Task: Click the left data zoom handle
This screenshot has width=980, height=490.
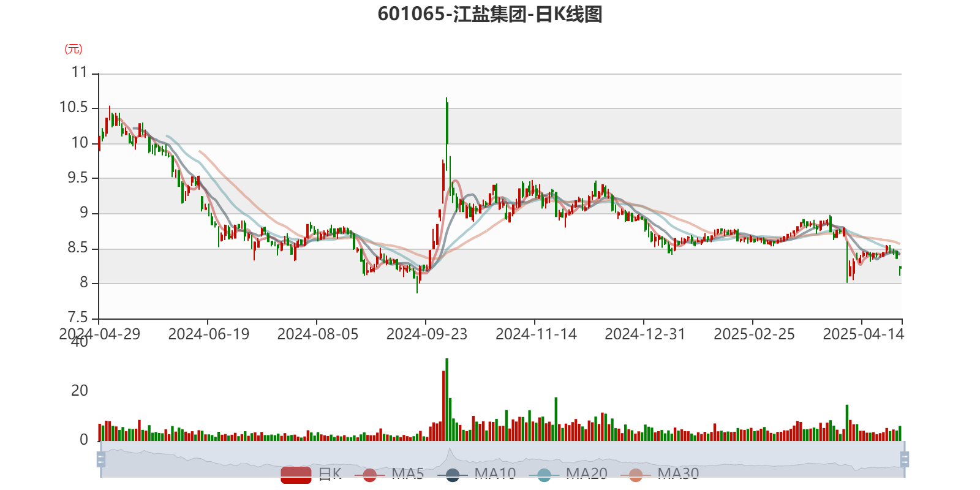Action: tap(101, 459)
